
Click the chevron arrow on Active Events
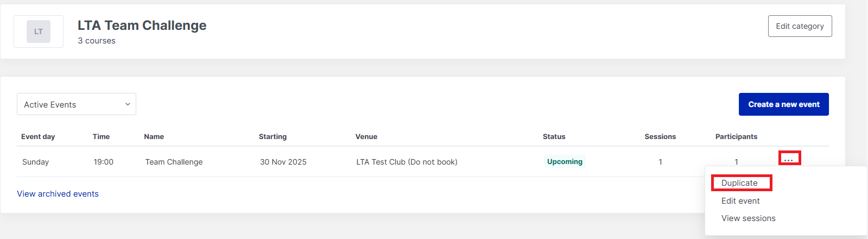pos(128,104)
